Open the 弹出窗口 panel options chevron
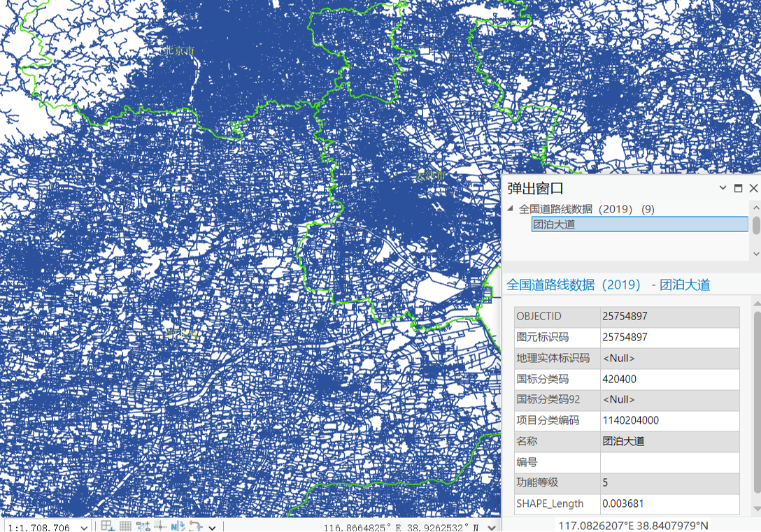 pos(723,187)
